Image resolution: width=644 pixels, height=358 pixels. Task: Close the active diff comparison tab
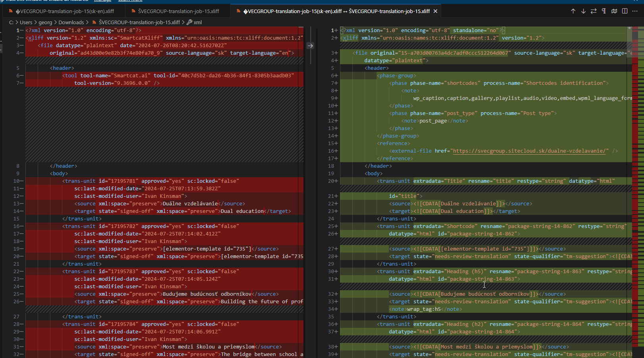click(435, 11)
